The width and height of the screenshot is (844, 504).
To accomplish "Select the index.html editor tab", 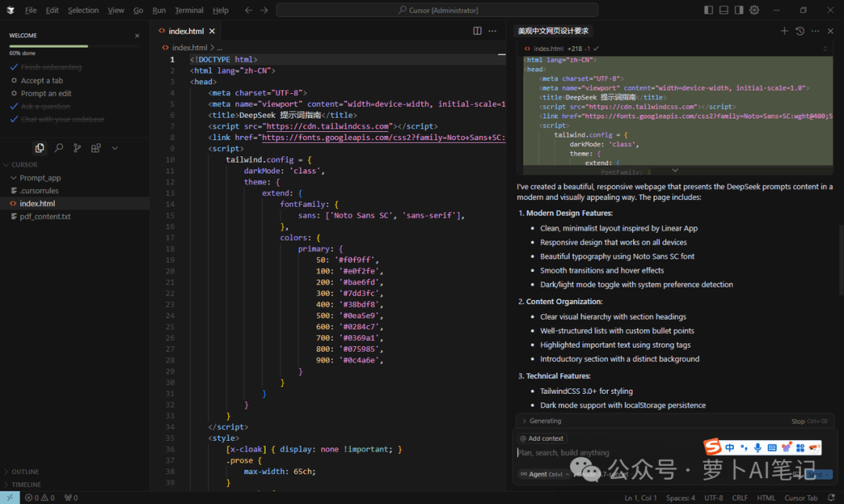I will coord(186,31).
